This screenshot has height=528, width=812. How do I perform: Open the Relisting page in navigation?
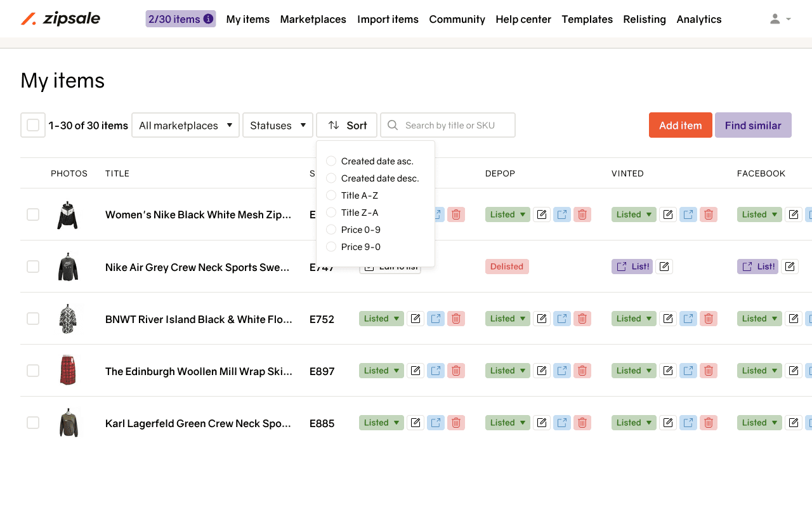(x=644, y=19)
